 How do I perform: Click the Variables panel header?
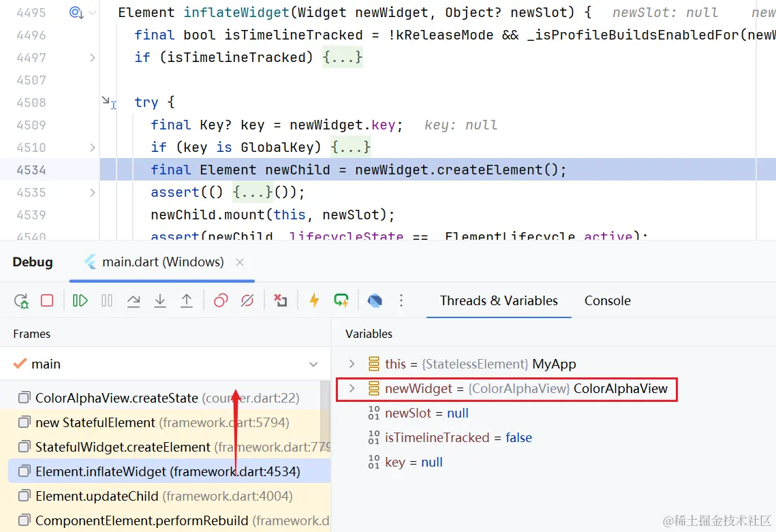tap(369, 334)
